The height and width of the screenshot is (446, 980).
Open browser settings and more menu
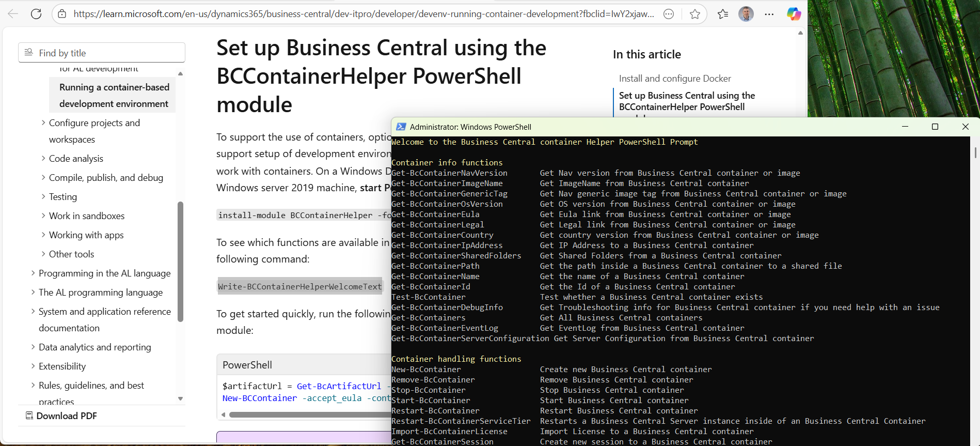click(769, 14)
